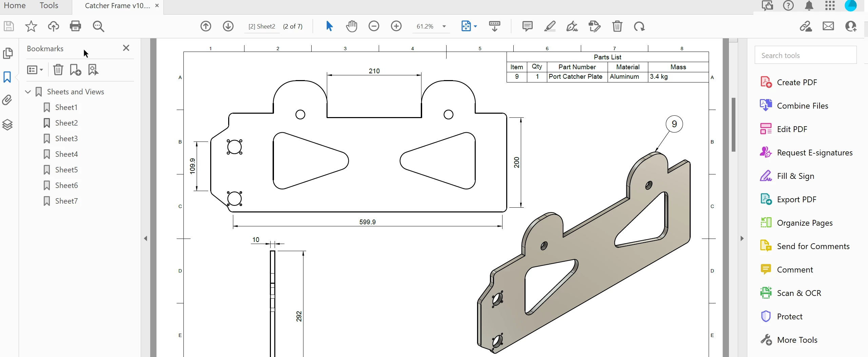Open the sign document pen tool
The height and width of the screenshot is (357, 868).
[572, 26]
